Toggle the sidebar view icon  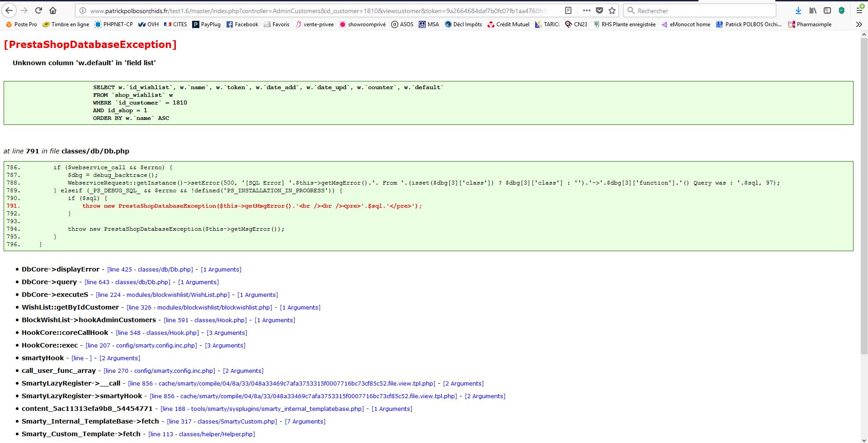point(827,10)
